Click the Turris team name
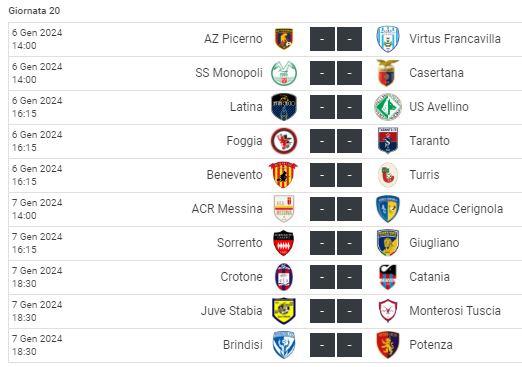 click(x=424, y=175)
